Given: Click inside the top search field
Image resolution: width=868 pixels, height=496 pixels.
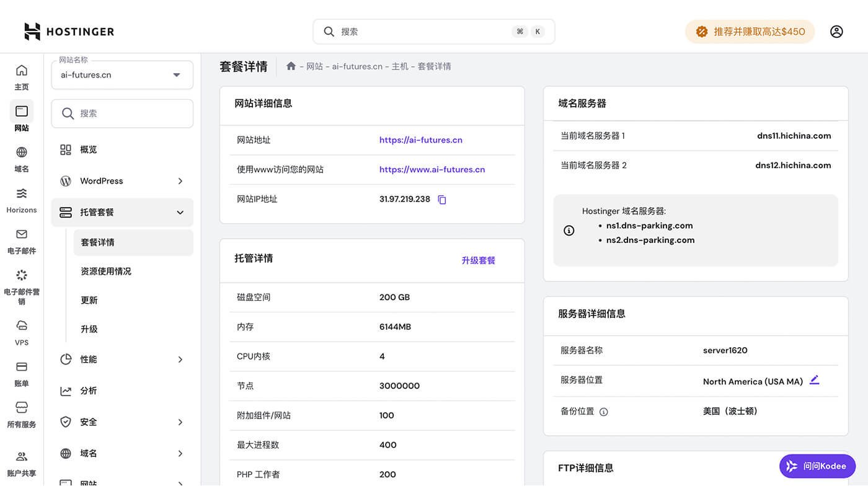Looking at the screenshot, I should pyautogui.click(x=433, y=31).
